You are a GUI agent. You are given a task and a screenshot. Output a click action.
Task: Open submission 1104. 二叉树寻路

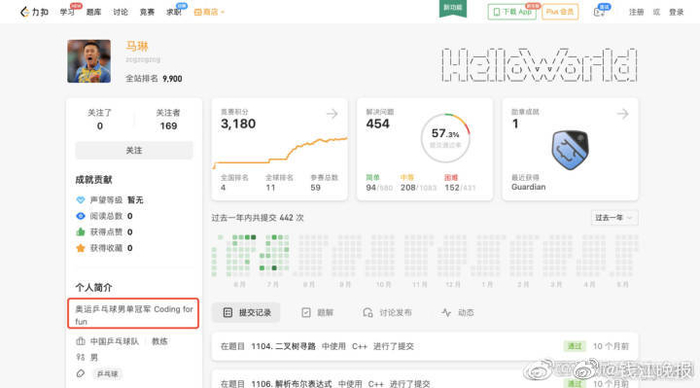[283, 346]
